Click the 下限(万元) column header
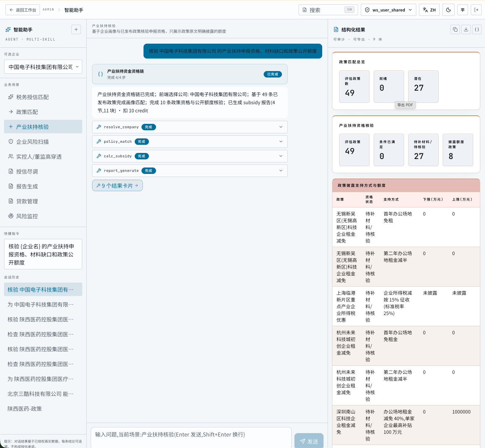Image resolution: width=485 pixels, height=448 pixels. point(433,200)
